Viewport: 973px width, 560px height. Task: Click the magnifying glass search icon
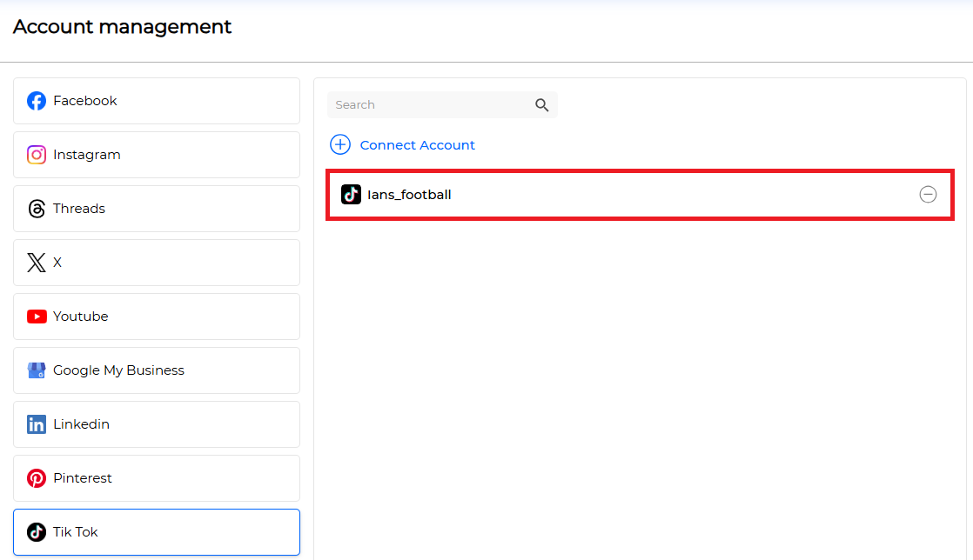pyautogui.click(x=541, y=105)
